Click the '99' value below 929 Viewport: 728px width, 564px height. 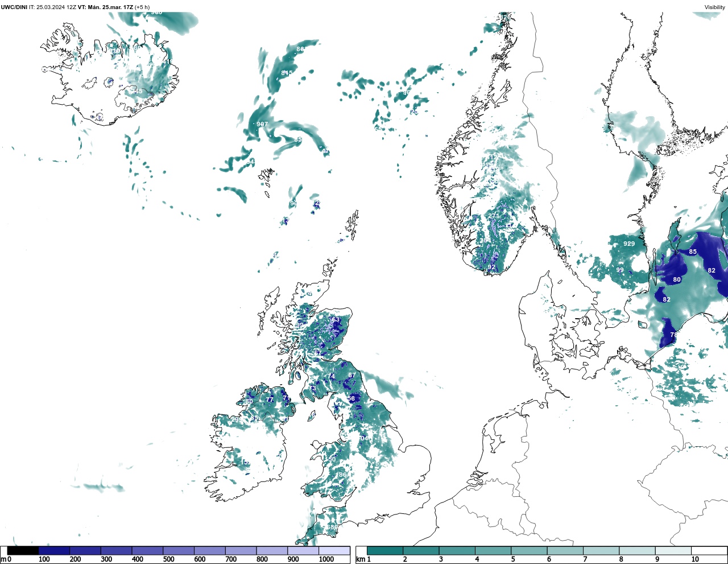point(620,270)
